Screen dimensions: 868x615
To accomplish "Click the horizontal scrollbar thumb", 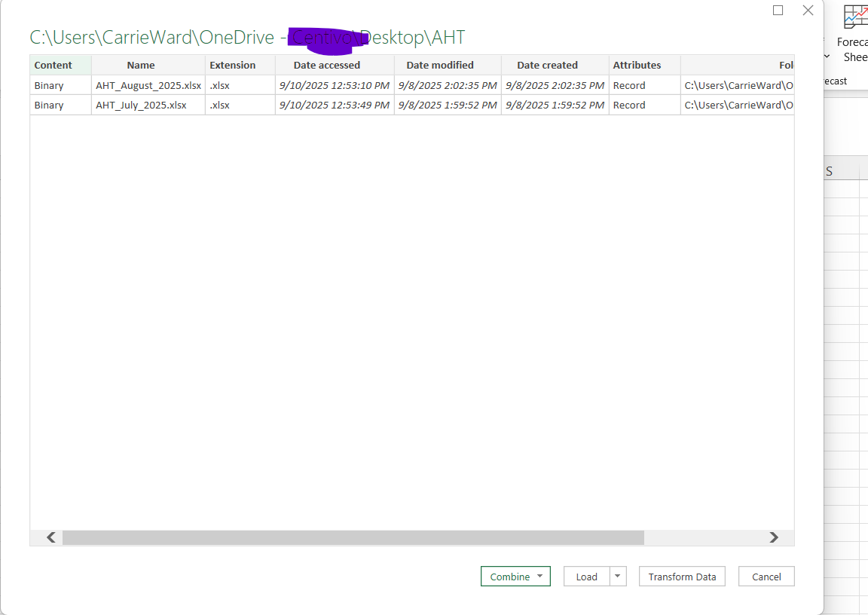I will [x=353, y=537].
